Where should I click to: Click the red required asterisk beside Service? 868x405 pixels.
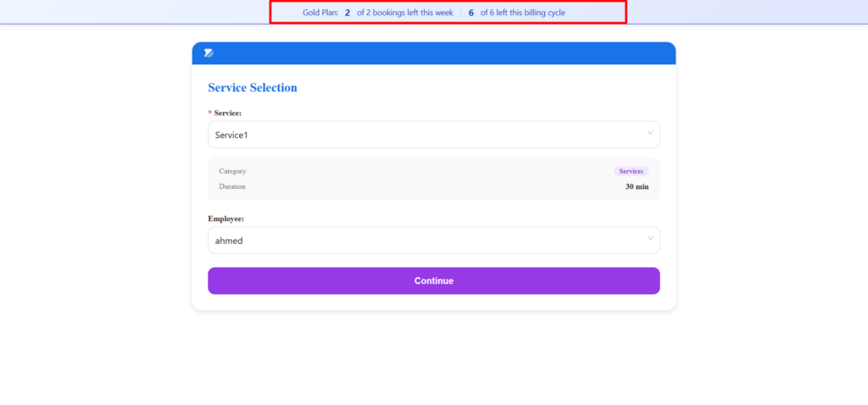pos(210,113)
